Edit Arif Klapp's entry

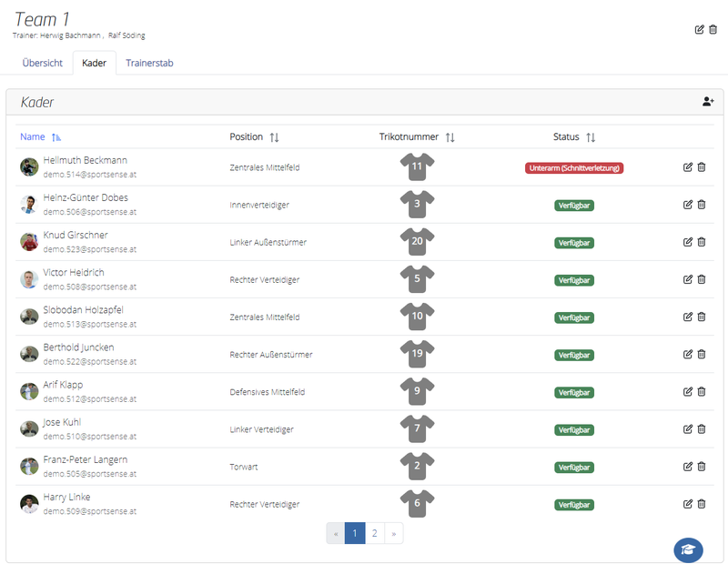[x=688, y=392]
